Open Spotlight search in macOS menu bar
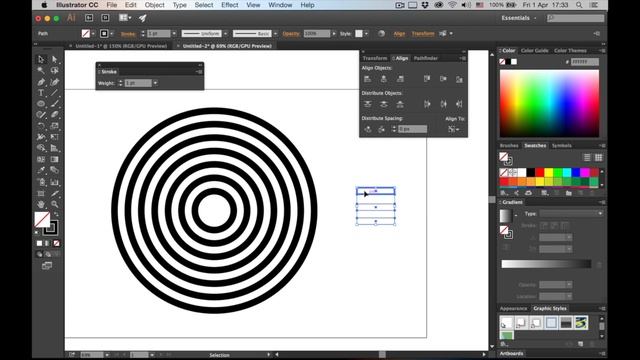The image size is (640, 360). [579, 5]
